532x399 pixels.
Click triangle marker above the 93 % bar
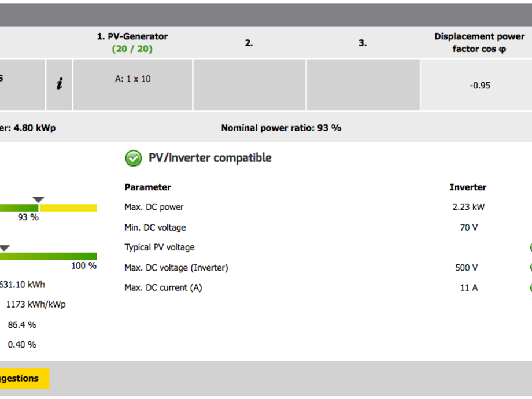38,200
